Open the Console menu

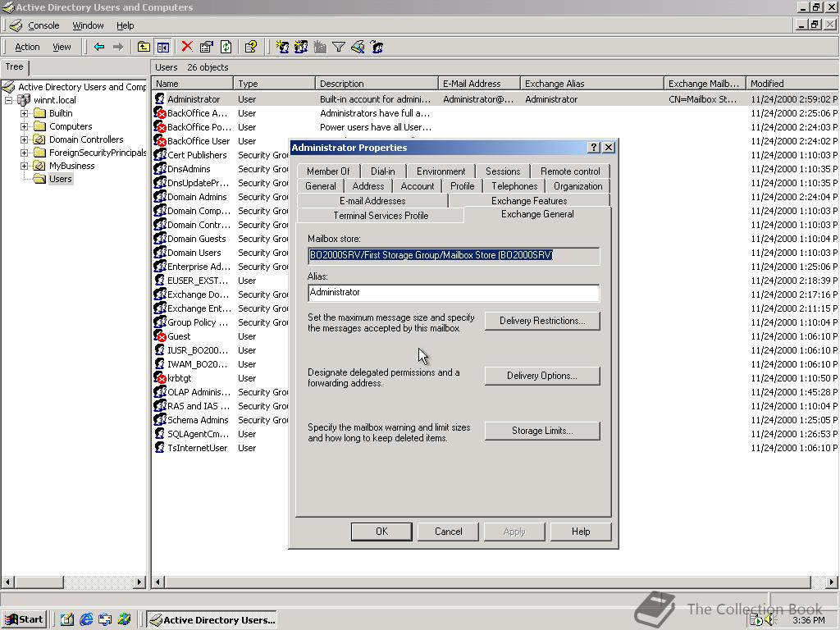(43, 25)
